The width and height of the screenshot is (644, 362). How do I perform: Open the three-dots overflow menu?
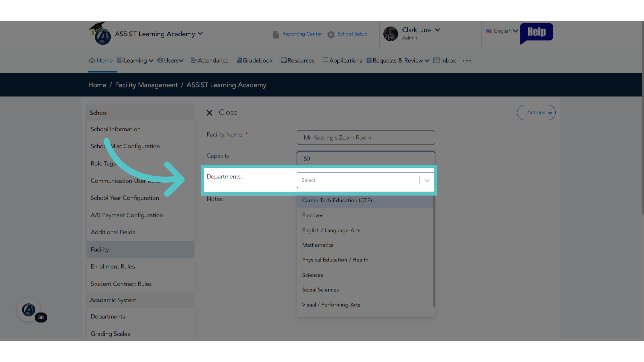[467, 61]
